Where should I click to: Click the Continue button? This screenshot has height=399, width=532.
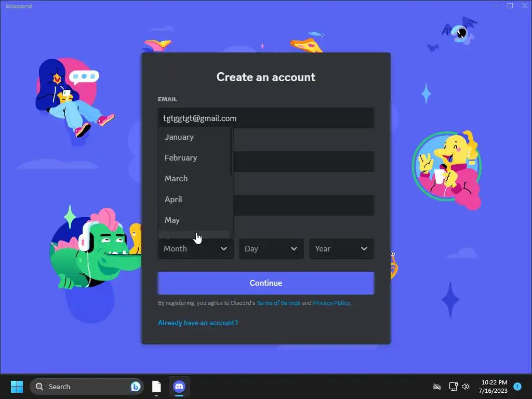click(x=266, y=283)
